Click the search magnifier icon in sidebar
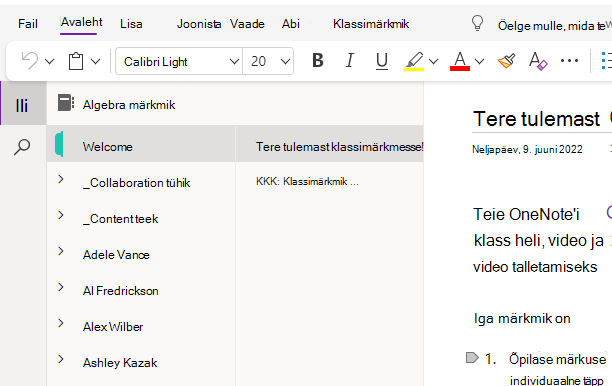 click(22, 147)
